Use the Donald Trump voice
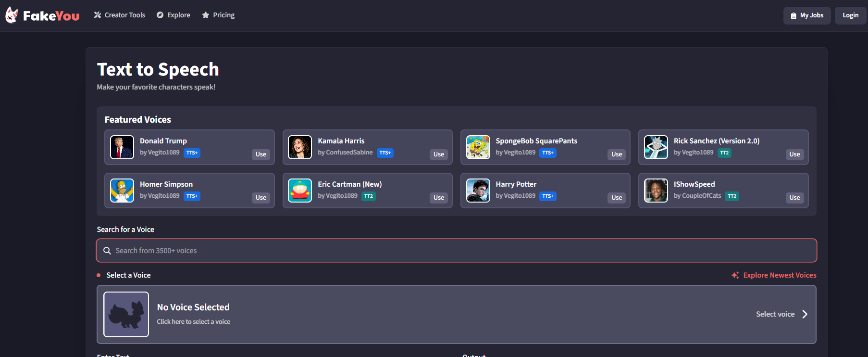The height and width of the screenshot is (357, 868). tap(261, 154)
